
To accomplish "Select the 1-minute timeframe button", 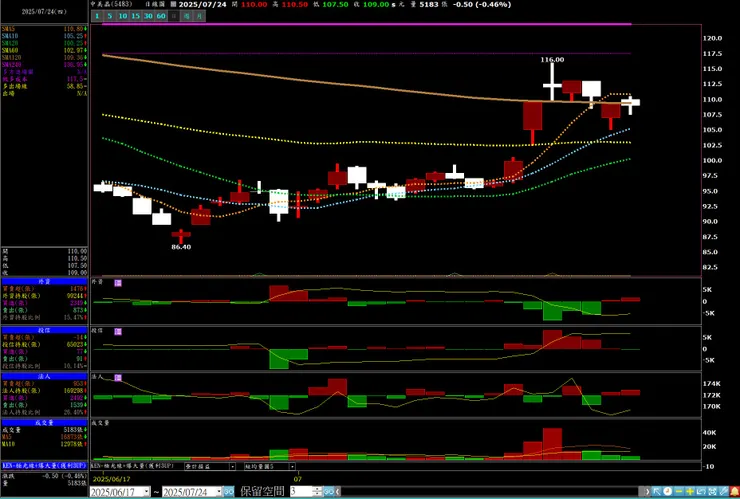I will coord(97,16).
